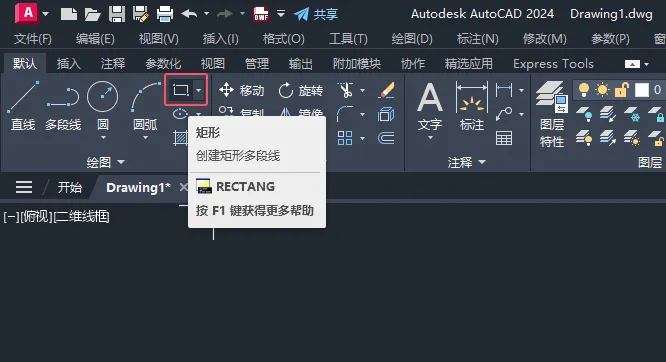Expand the Arc (圆弧) options arrow
The width and height of the screenshot is (666, 362).
point(145,138)
